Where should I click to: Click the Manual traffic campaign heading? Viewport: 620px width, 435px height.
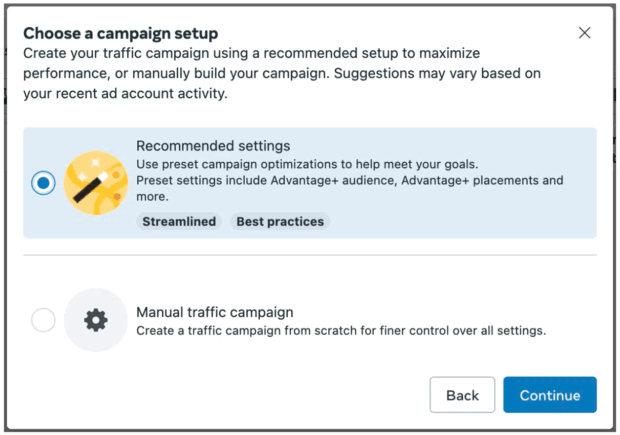pyautogui.click(x=215, y=312)
